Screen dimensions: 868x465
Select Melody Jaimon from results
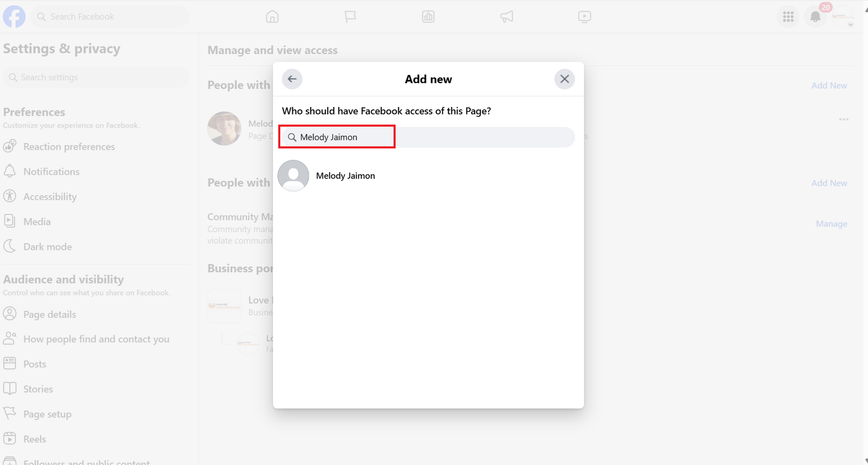click(428, 176)
